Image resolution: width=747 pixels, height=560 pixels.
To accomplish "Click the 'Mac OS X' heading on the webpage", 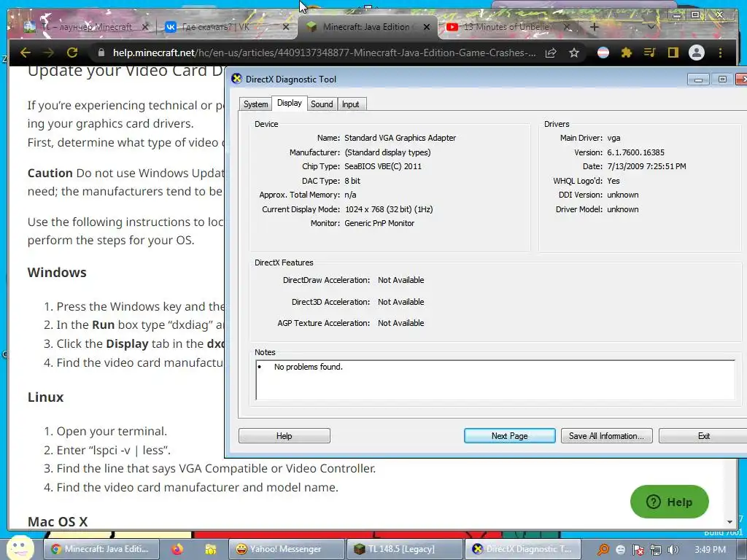I will (x=58, y=521).
